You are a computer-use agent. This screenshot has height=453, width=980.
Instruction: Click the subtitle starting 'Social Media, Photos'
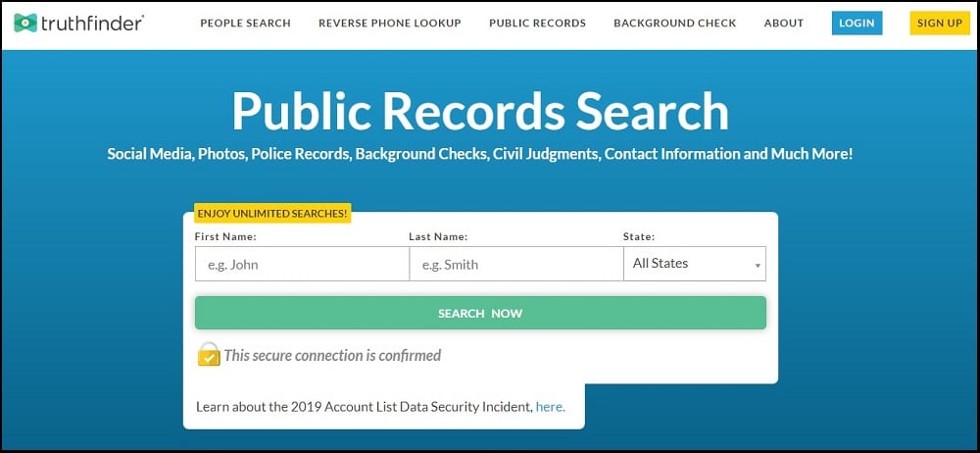(x=479, y=154)
